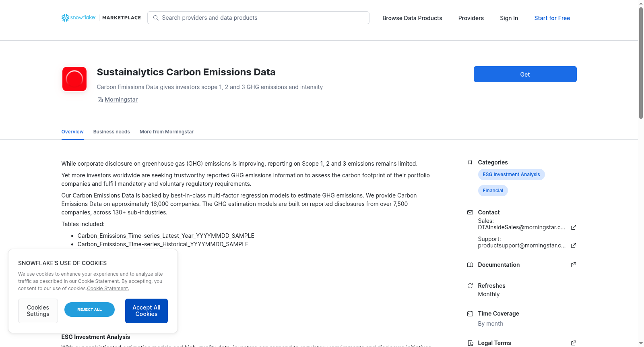Open the Support email external link icon
The image size is (644, 347).
574,245
